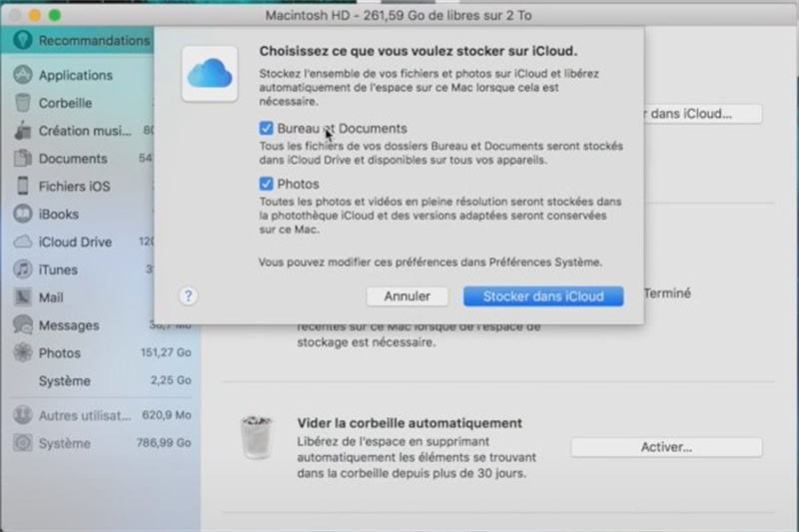This screenshot has height=532, width=799.
Task: Confirm with Stocker dans iCloud button
Action: coord(543,296)
